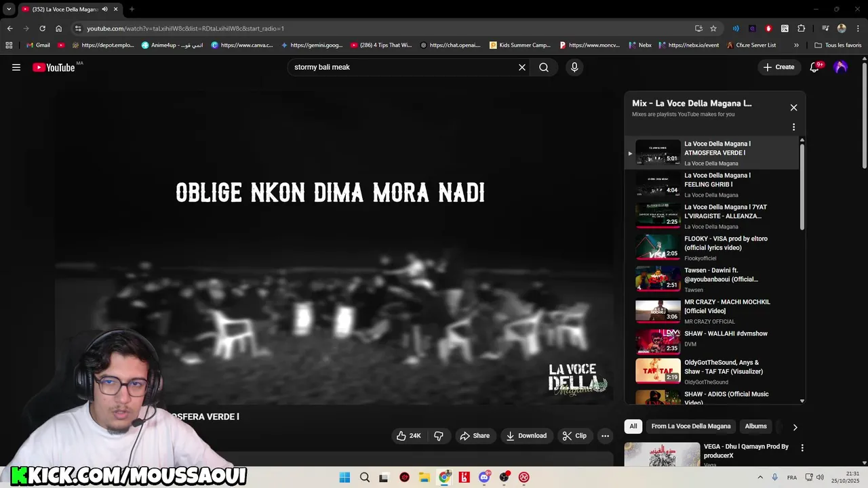Click the page vertical scrollbar
The image size is (868, 488).
(x=864, y=115)
